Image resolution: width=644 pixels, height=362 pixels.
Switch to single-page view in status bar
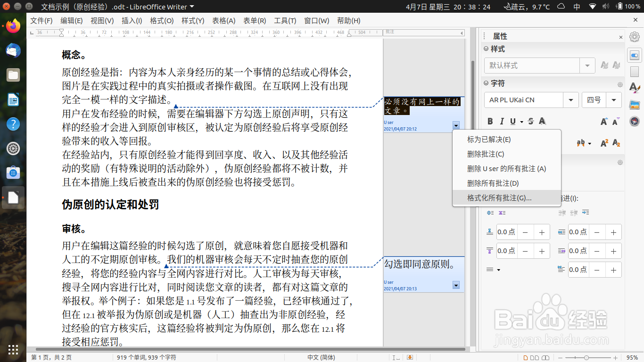pyautogui.click(x=526, y=358)
